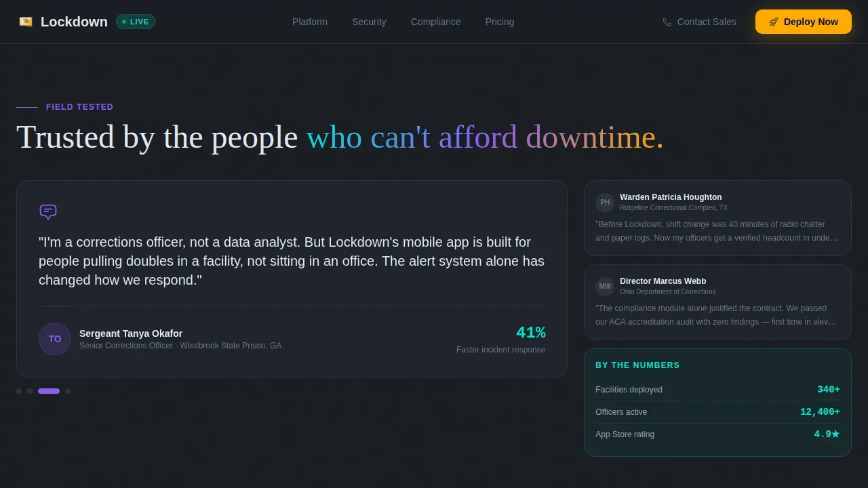This screenshot has width=868, height=488.
Task: Open the Pricing nav link
Action: pos(500,22)
